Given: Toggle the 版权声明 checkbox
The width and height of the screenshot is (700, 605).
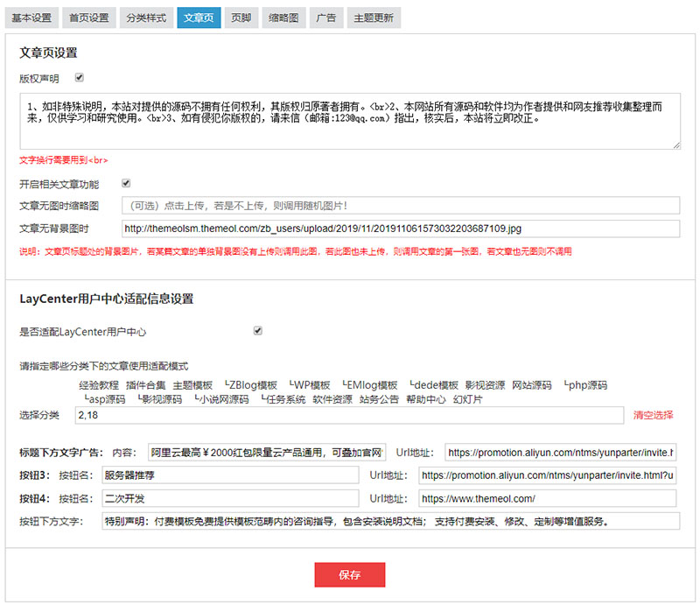Looking at the screenshot, I should [x=80, y=78].
